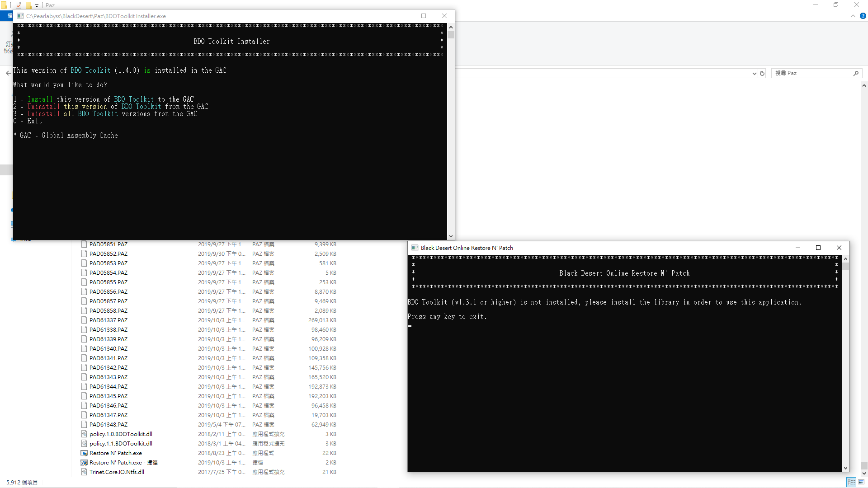The height and width of the screenshot is (488, 868).
Task: Switch to large icons view toggle
Action: point(861,482)
